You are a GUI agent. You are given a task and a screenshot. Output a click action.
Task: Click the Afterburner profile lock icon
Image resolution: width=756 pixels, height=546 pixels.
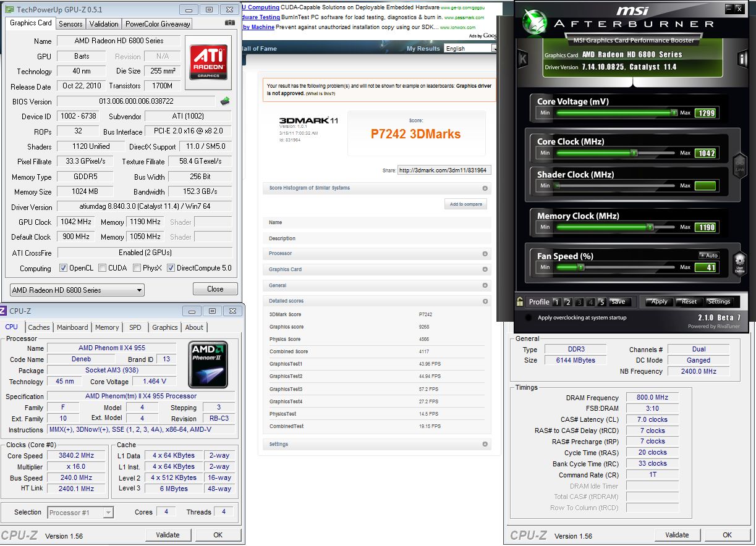pos(520,301)
